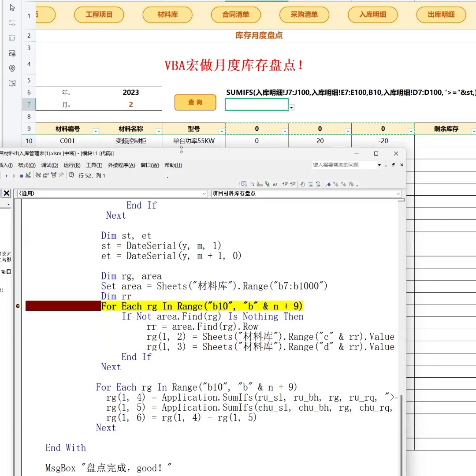Click the Toggle Bookmark flag icon

(x=328, y=184)
